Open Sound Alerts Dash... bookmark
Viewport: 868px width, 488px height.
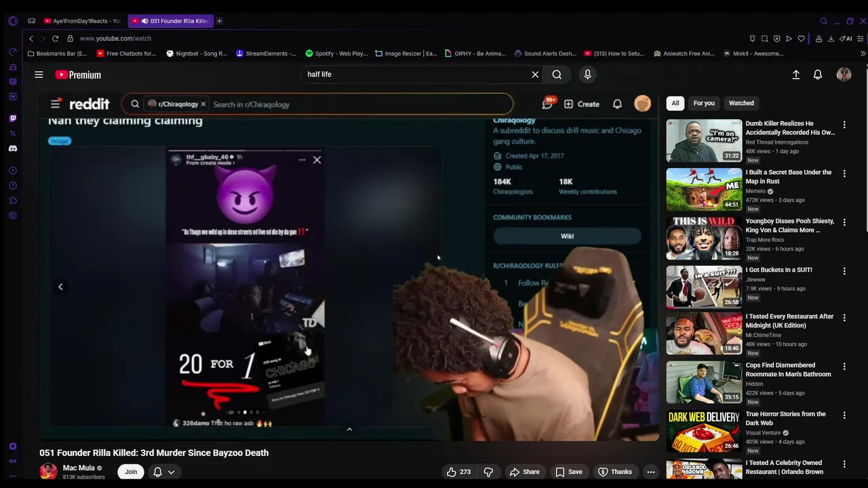coord(545,54)
